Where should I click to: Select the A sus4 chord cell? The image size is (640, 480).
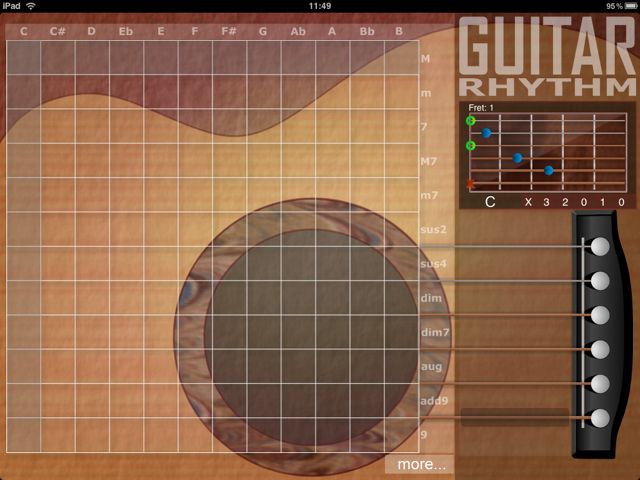coord(333,263)
